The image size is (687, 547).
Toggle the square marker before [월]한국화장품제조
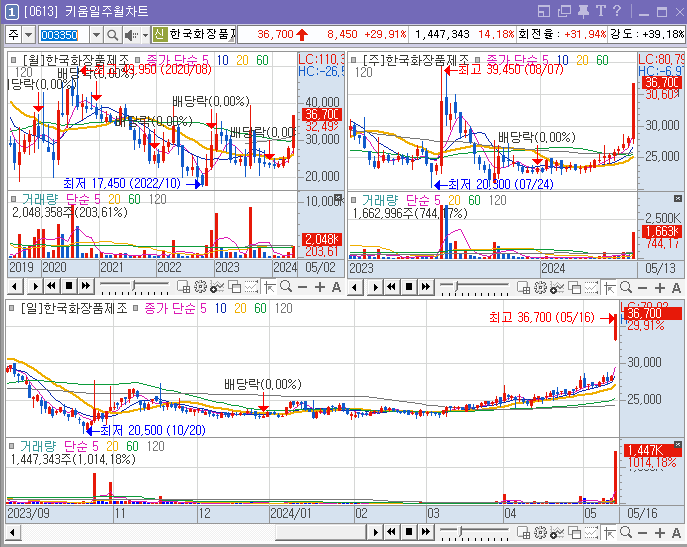point(14,60)
